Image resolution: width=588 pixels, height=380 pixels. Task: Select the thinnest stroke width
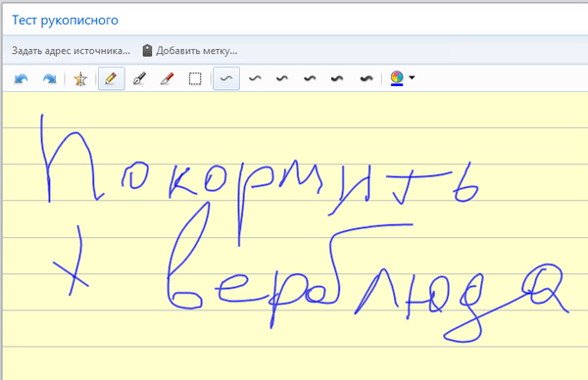point(226,78)
